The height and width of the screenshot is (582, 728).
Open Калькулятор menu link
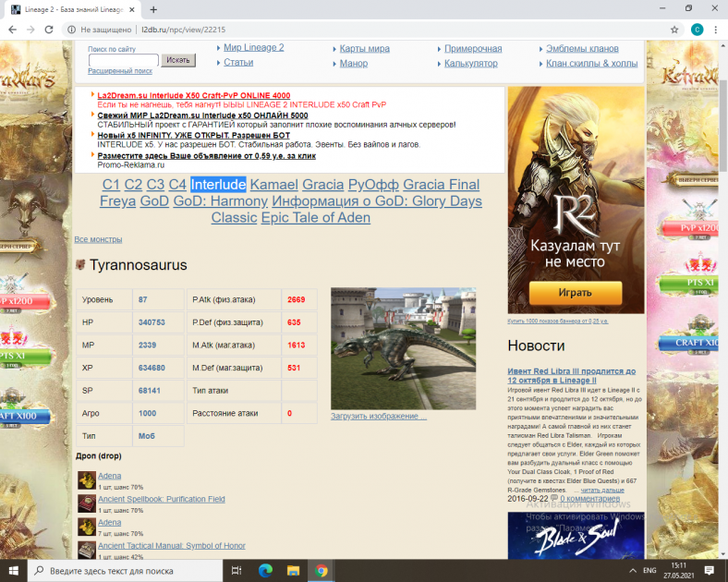[471, 64]
